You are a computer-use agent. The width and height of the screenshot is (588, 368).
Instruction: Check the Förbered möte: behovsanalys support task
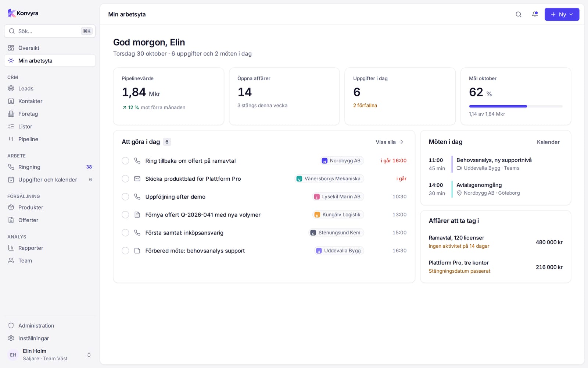point(125,251)
